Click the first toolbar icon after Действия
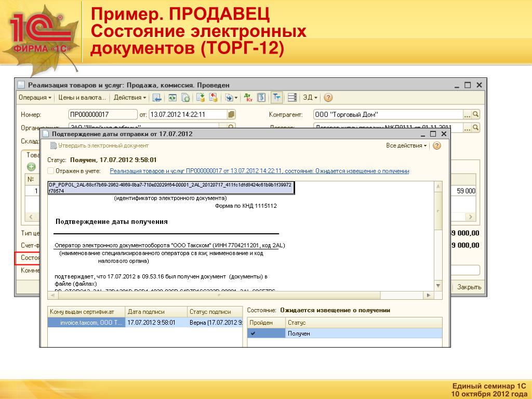The image size is (532, 399). (x=157, y=98)
